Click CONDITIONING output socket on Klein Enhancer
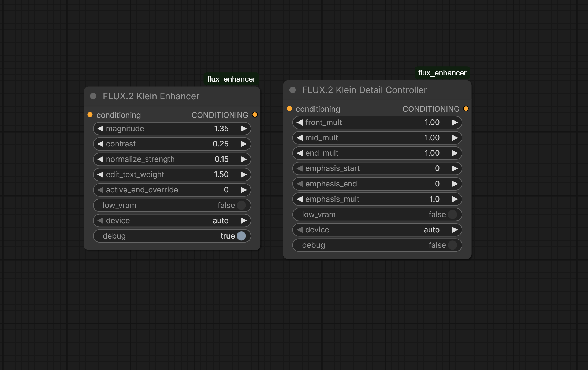This screenshot has height=370, width=588. click(255, 115)
